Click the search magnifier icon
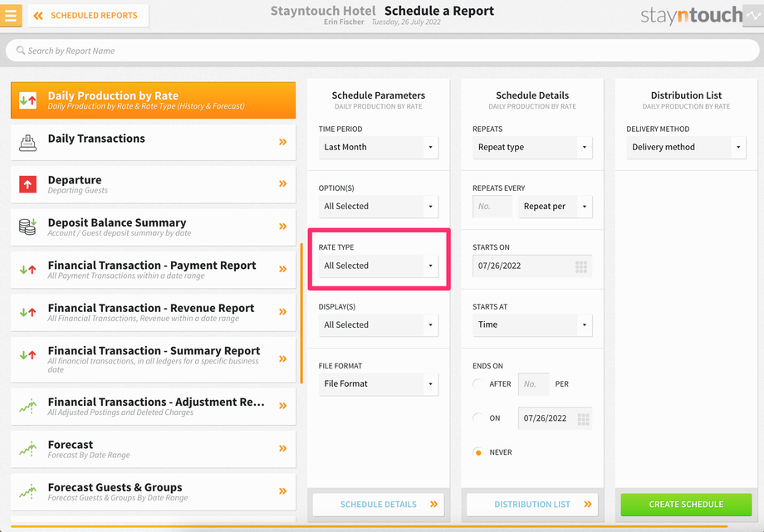This screenshot has height=532, width=764. [x=21, y=50]
